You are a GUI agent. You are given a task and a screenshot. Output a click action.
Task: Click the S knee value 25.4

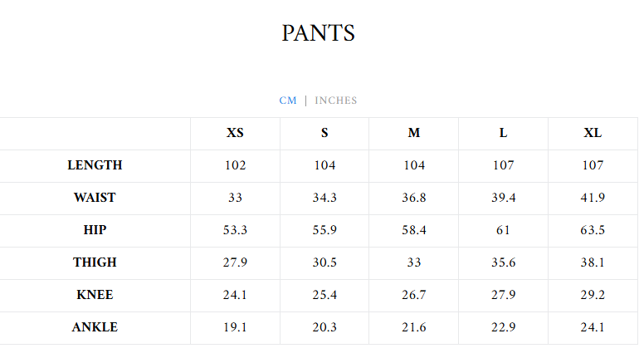(x=324, y=295)
